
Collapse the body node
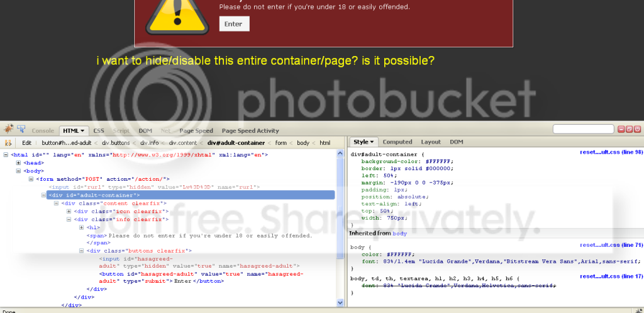(18, 171)
